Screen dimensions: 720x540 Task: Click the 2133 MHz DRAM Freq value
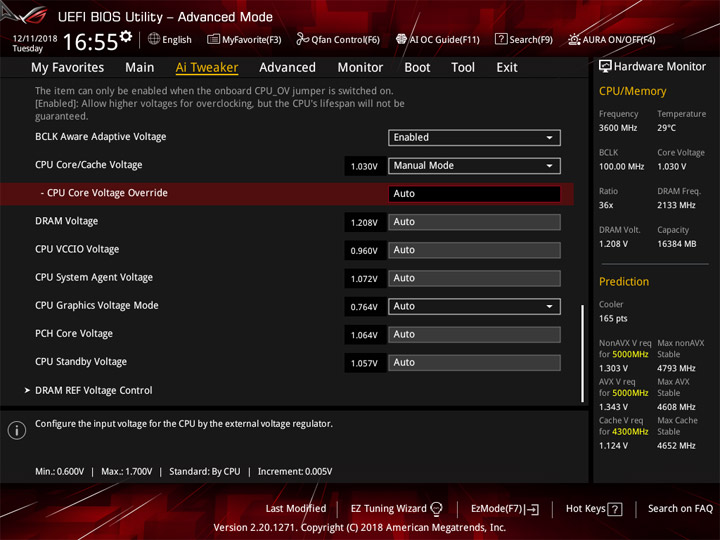point(676,205)
